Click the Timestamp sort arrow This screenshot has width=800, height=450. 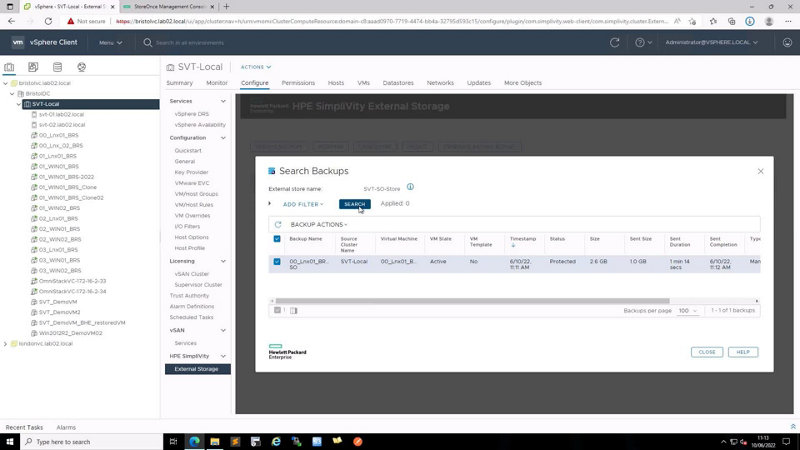pos(513,245)
